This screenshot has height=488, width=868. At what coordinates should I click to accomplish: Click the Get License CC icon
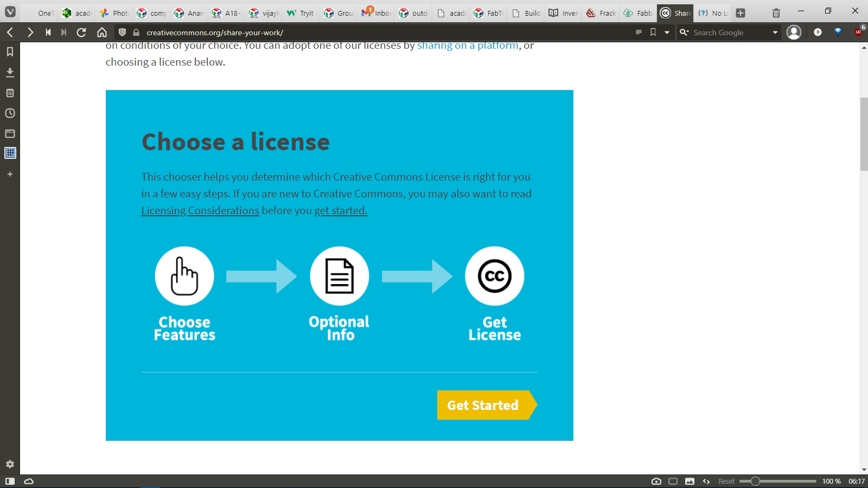495,276
